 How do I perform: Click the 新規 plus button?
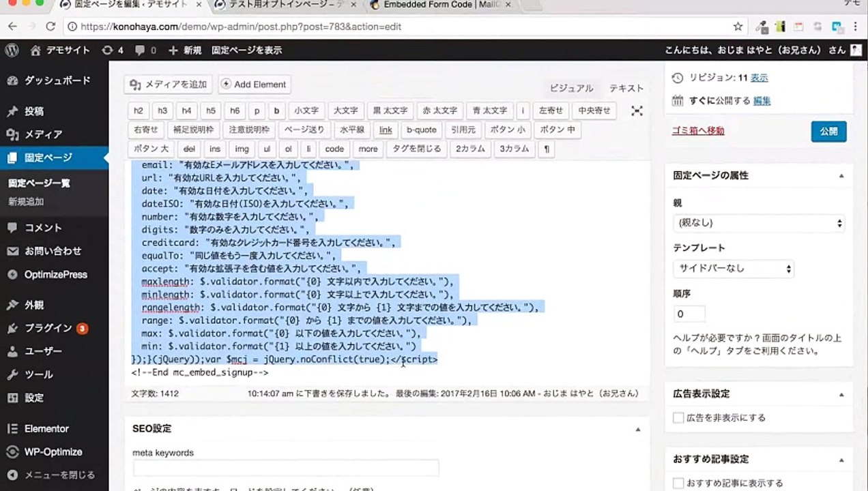click(x=185, y=50)
